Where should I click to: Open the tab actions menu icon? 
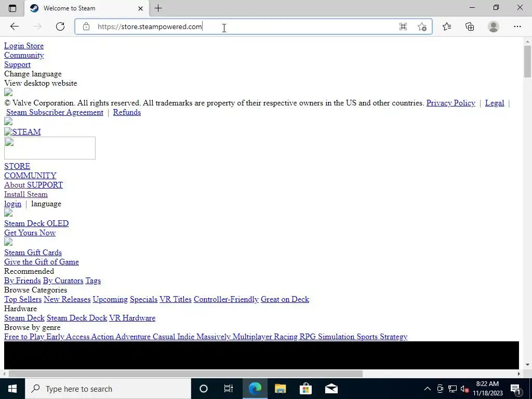coord(12,8)
